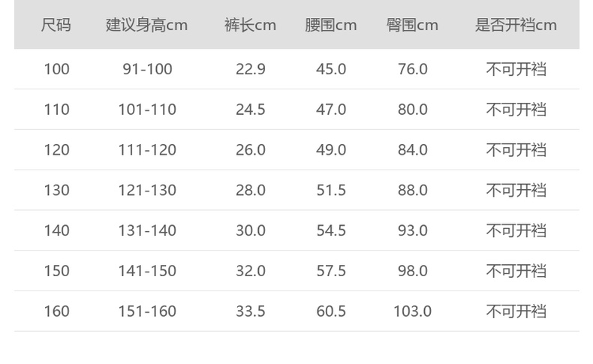Viewport: 593px width, 364px height.
Task: Select the 121-130 height range cell
Action: pos(147,191)
